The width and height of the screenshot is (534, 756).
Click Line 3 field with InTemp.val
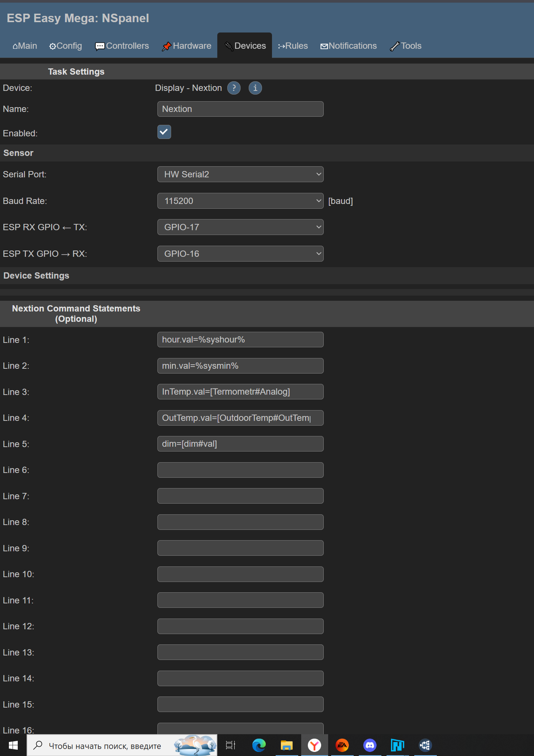(240, 392)
